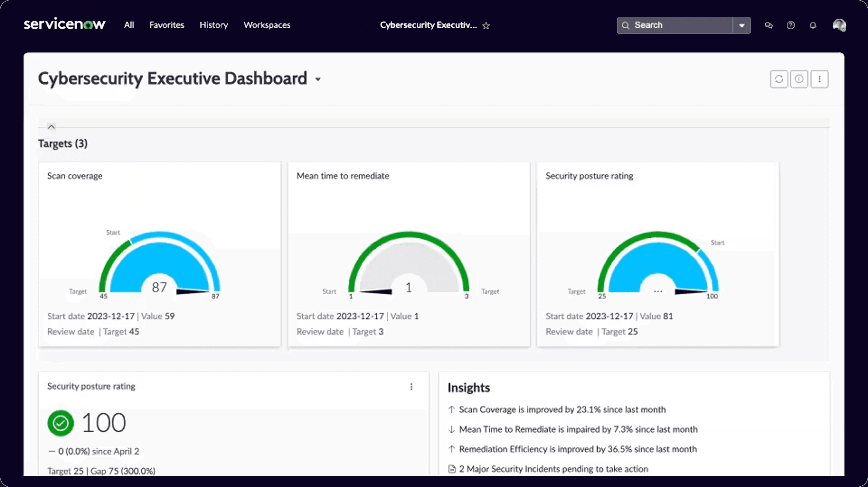Image resolution: width=868 pixels, height=487 pixels.
Task: Open the Security posture rating card options menu
Action: (x=411, y=387)
